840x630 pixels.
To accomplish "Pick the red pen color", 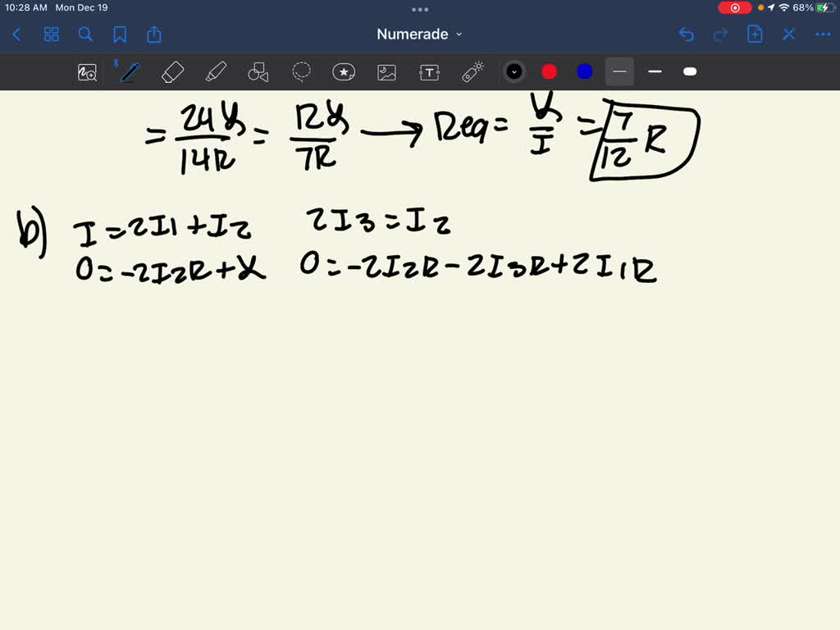I will tap(550, 72).
